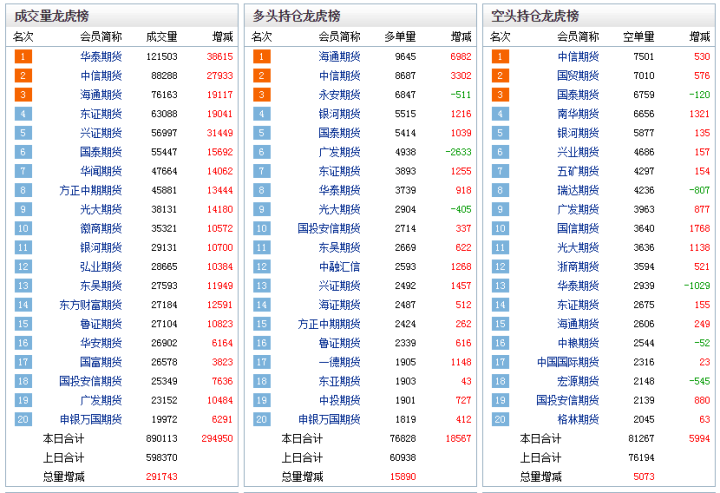Open 海通期货 in 多头持仓龙虎榜
This screenshot has height=493, width=720.
(339, 56)
